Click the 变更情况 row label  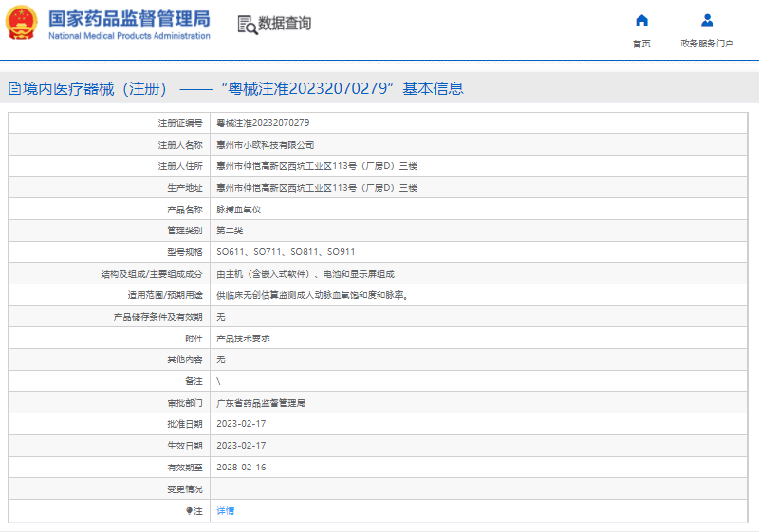tap(185, 489)
